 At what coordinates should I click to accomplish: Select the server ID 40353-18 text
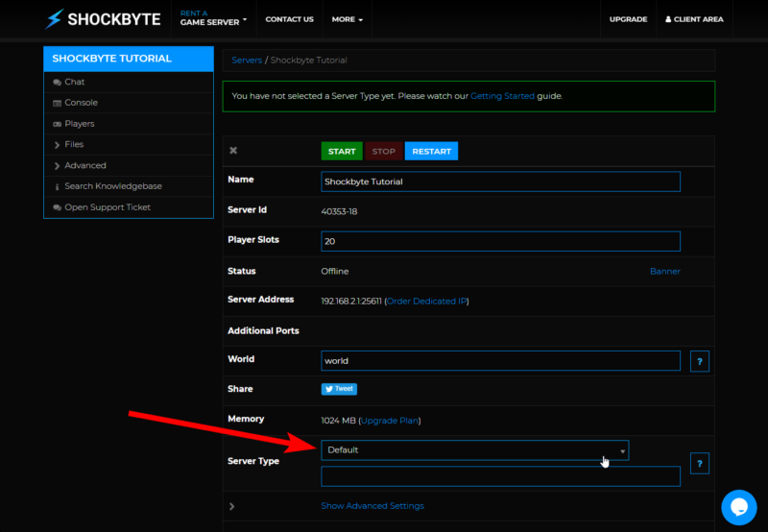[339, 211]
